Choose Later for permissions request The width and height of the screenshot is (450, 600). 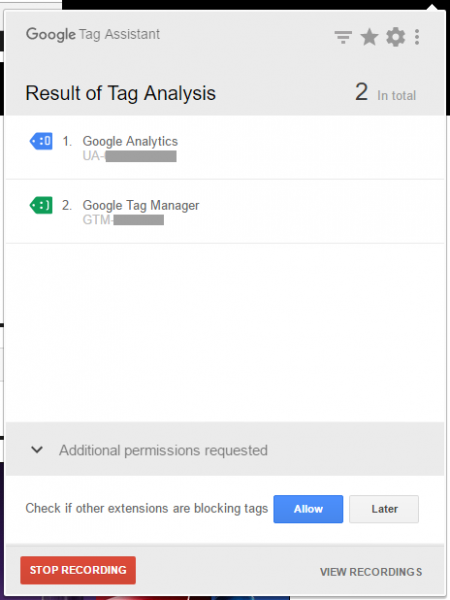coord(384,509)
